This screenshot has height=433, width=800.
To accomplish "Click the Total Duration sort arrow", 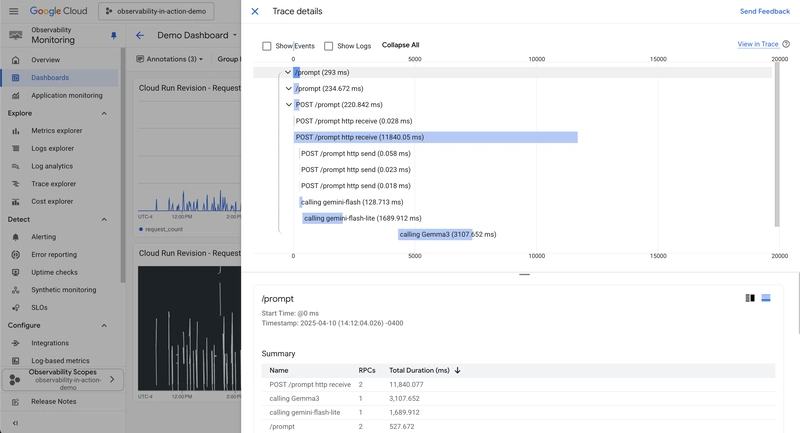I will click(x=458, y=370).
